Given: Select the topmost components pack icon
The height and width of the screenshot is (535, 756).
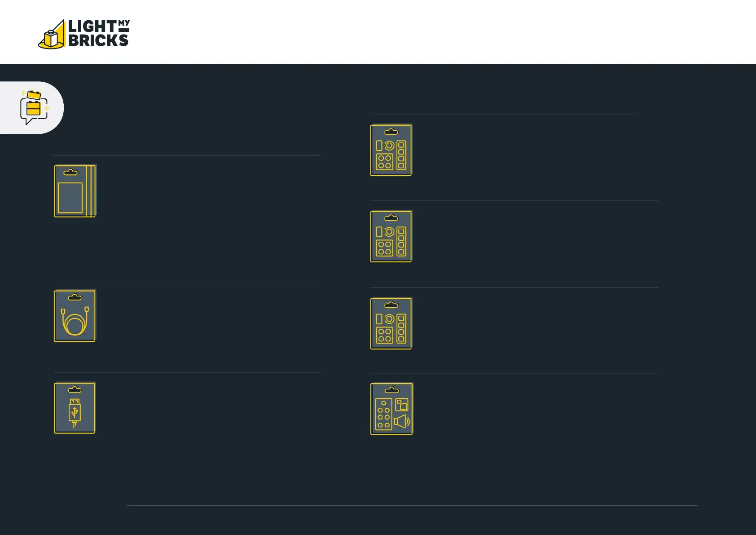Looking at the screenshot, I should tap(391, 150).
